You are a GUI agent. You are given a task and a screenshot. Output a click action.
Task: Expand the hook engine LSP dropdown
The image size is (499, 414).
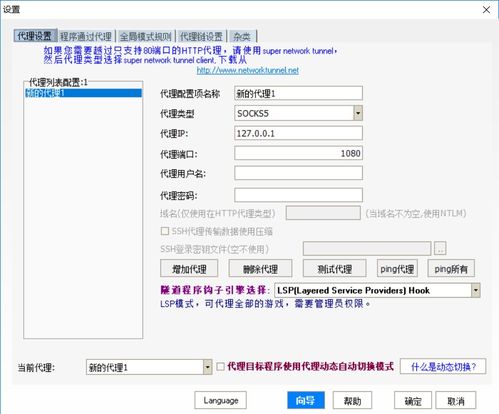point(476,290)
